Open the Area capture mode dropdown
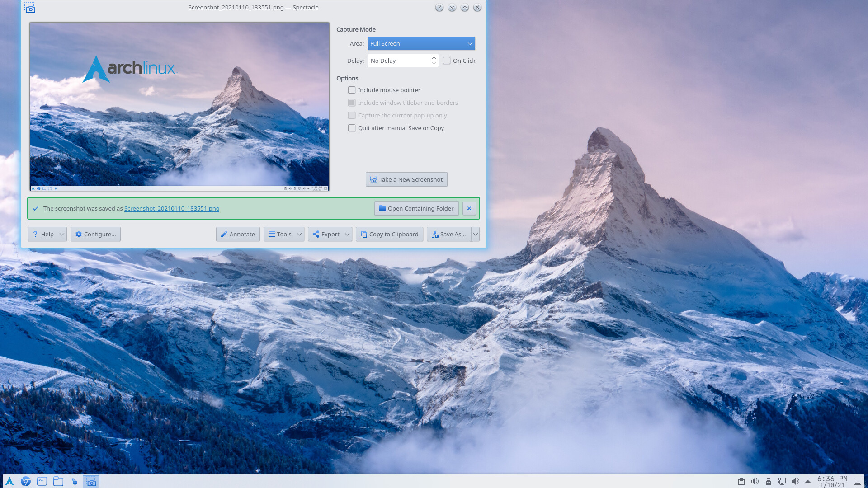This screenshot has height=488, width=868. pyautogui.click(x=421, y=43)
